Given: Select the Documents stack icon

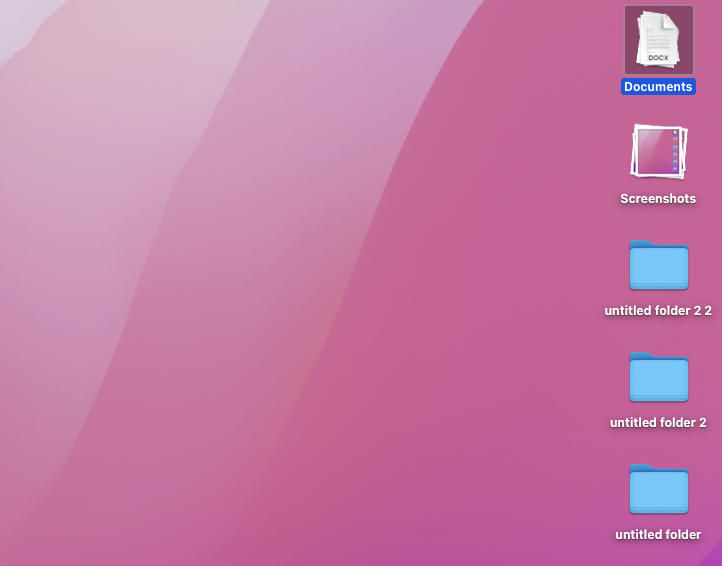Looking at the screenshot, I should point(658,40).
